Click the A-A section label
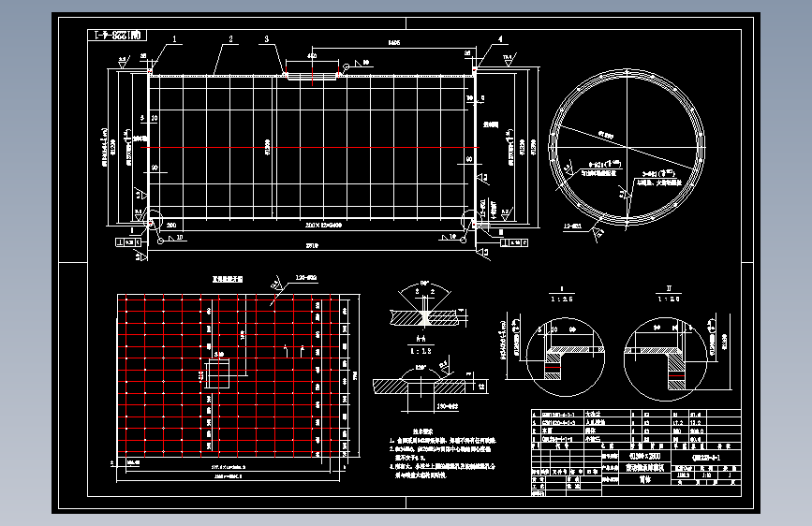The image size is (812, 526). (421, 339)
